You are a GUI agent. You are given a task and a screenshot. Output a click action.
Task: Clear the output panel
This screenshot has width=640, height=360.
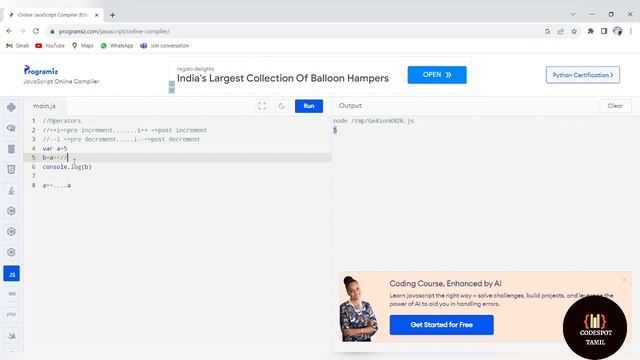[x=615, y=106]
